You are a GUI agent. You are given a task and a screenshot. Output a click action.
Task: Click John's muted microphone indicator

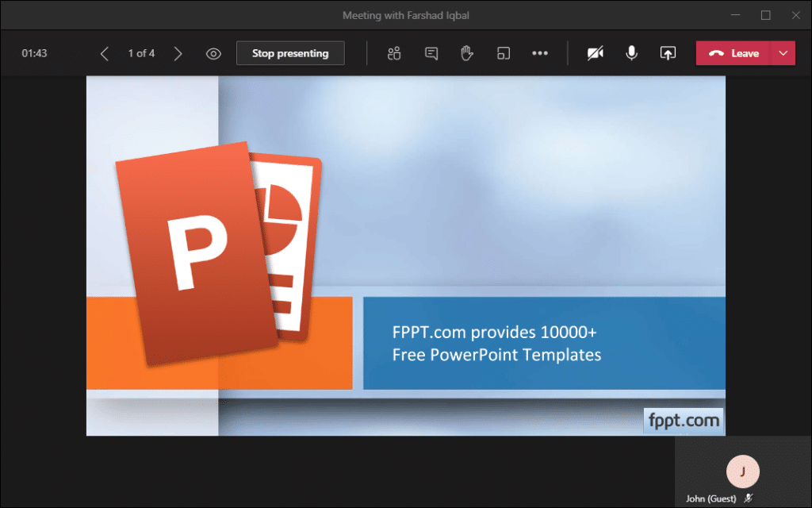click(x=748, y=498)
